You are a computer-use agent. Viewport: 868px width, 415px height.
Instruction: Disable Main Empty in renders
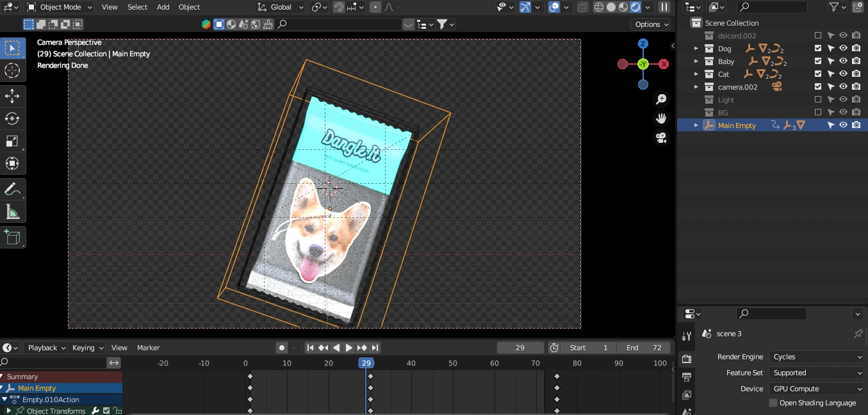click(856, 126)
